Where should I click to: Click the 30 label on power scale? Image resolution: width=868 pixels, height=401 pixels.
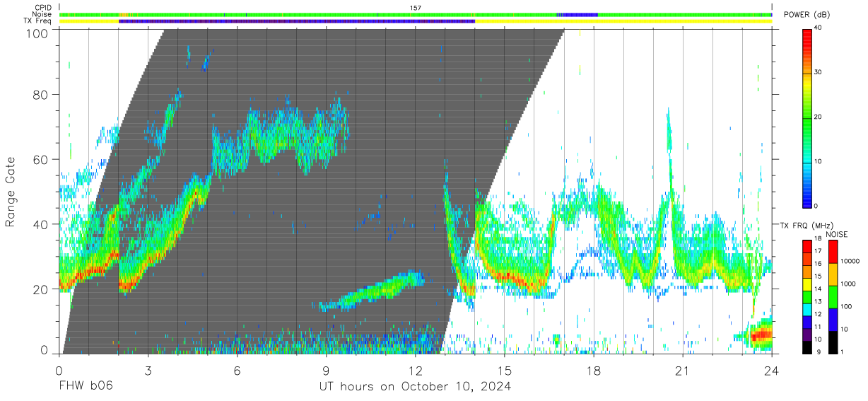tap(819, 73)
